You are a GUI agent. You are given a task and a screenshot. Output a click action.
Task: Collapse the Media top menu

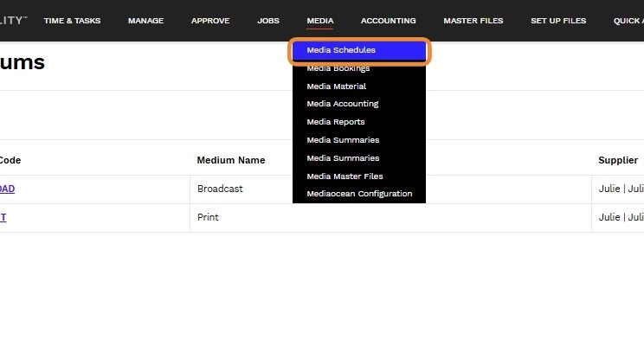(x=320, y=21)
